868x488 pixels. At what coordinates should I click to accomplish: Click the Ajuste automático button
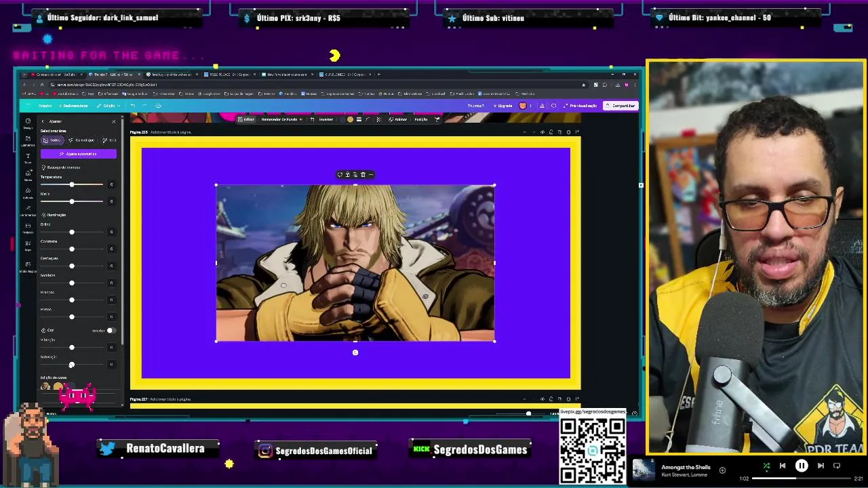click(x=79, y=154)
